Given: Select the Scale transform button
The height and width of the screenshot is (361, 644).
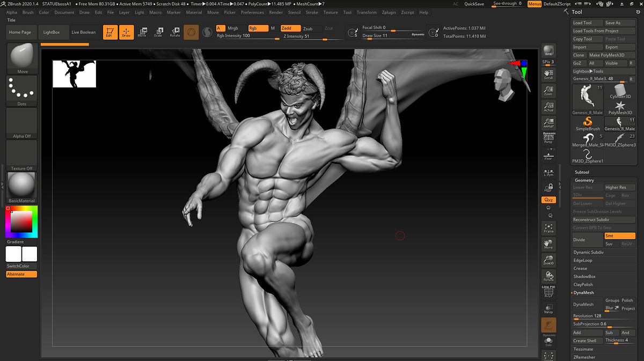Looking at the screenshot, I should point(158,32).
